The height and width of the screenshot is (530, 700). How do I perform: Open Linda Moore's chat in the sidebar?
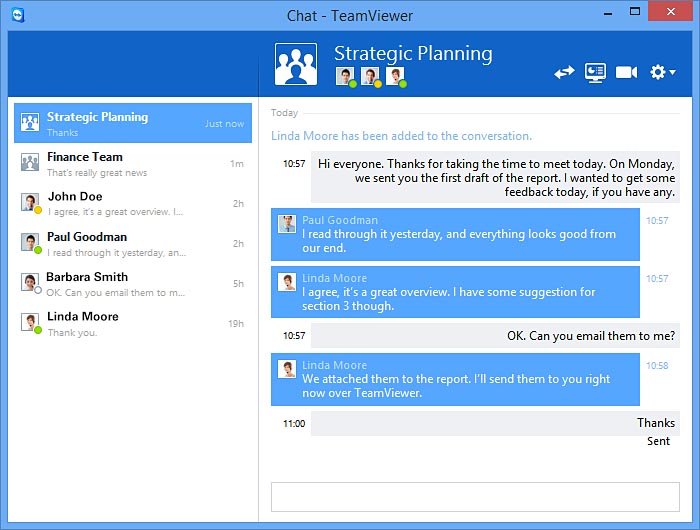pyautogui.click(x=133, y=324)
